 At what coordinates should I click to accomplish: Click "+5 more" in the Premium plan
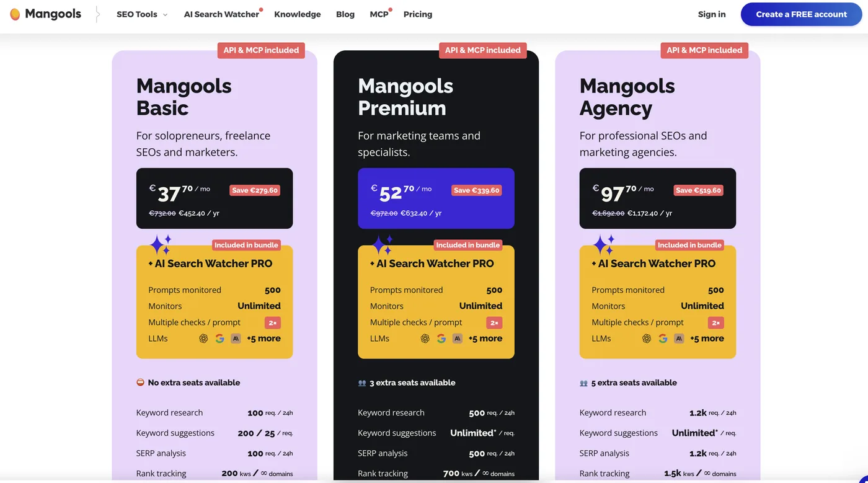pyautogui.click(x=485, y=339)
